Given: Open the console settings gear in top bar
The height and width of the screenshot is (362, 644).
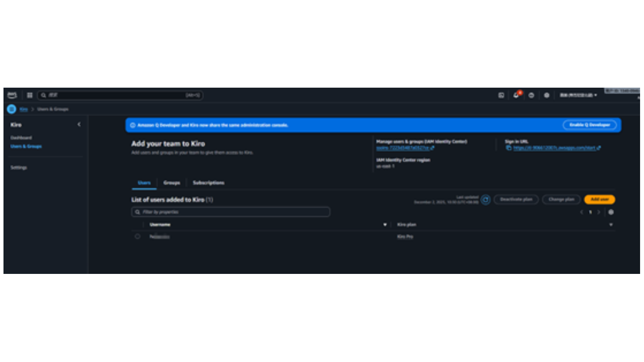Looking at the screenshot, I should [546, 95].
